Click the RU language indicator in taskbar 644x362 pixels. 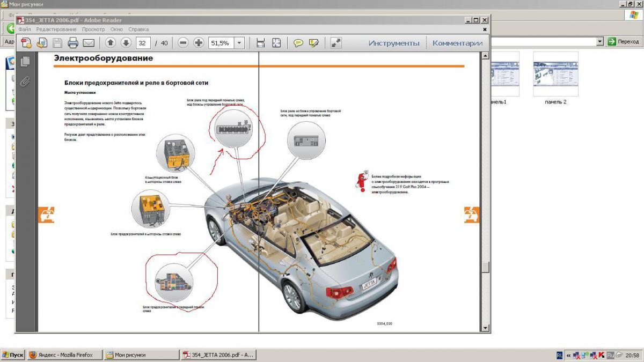point(560,354)
